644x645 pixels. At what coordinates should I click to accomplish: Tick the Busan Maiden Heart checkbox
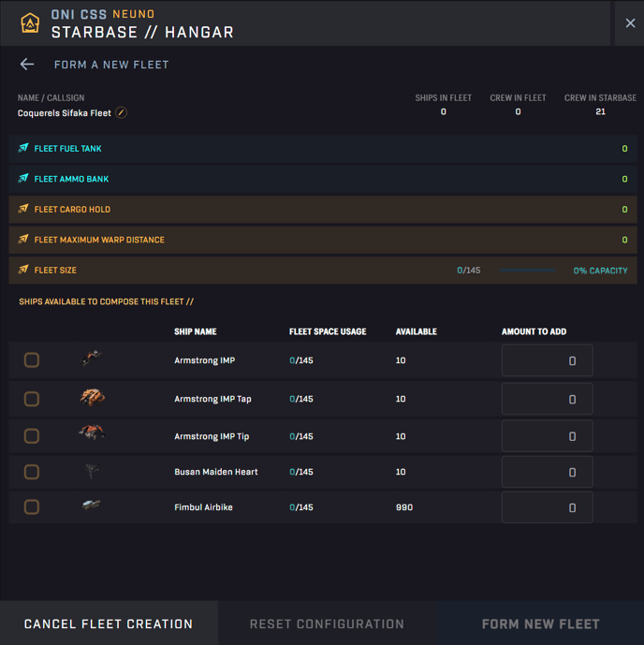click(x=32, y=472)
